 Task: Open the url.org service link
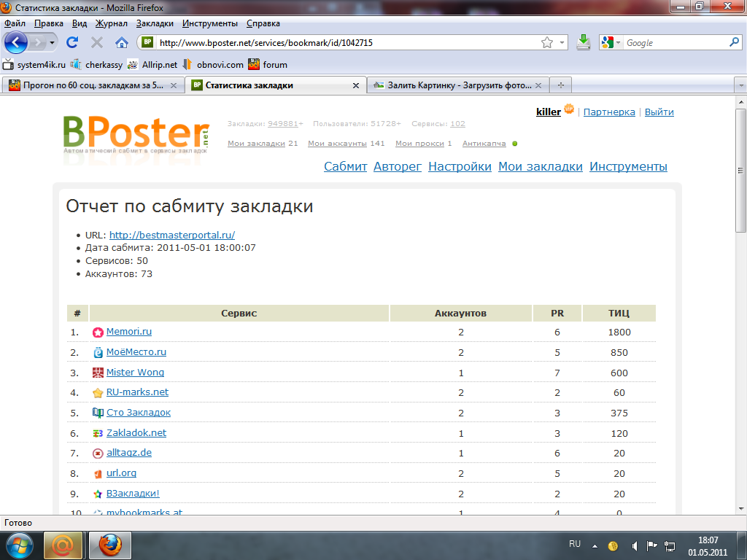(121, 473)
